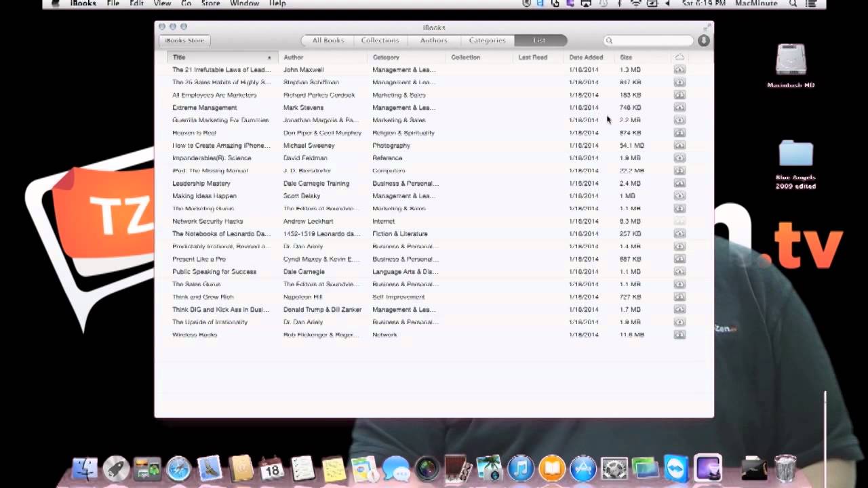Viewport: 868px width, 488px height.
Task: Download 'Network Security Hacks' using the cloud button
Action: [x=679, y=221]
